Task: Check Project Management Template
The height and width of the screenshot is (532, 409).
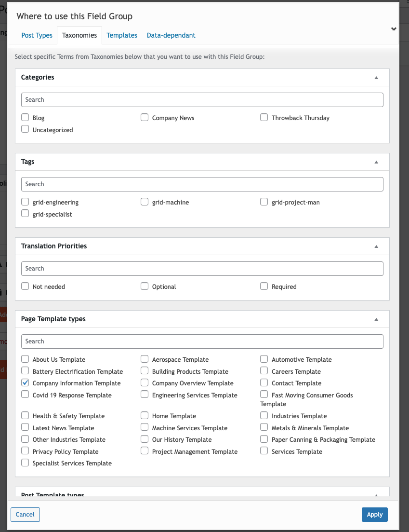Action: (x=145, y=450)
